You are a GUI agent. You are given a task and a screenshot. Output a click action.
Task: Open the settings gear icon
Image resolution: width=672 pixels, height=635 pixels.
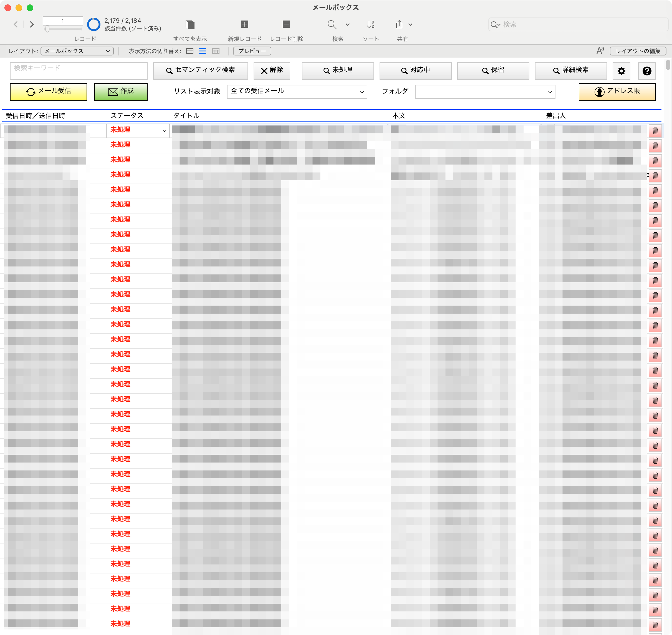click(621, 71)
